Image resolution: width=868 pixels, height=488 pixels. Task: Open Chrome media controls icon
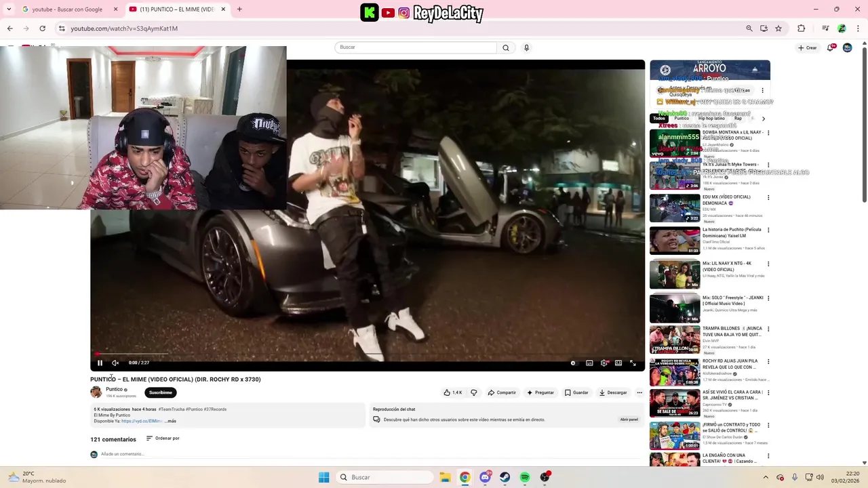tap(825, 28)
